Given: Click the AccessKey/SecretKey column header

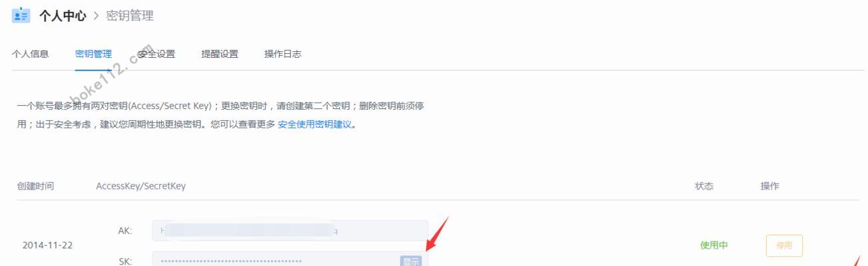Looking at the screenshot, I should pyautogui.click(x=141, y=186).
